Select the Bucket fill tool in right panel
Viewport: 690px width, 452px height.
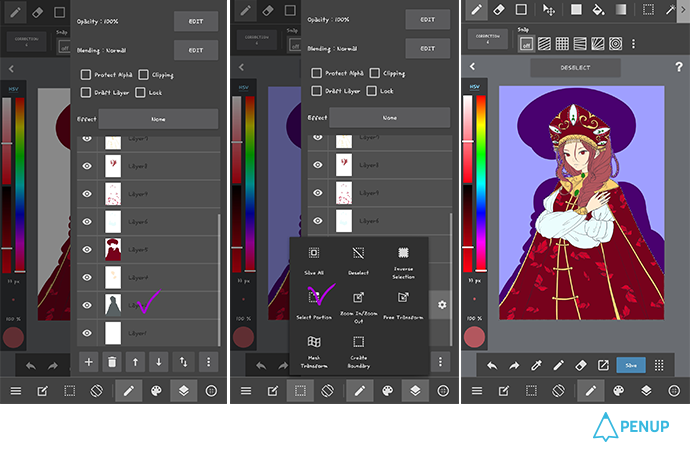click(x=598, y=10)
